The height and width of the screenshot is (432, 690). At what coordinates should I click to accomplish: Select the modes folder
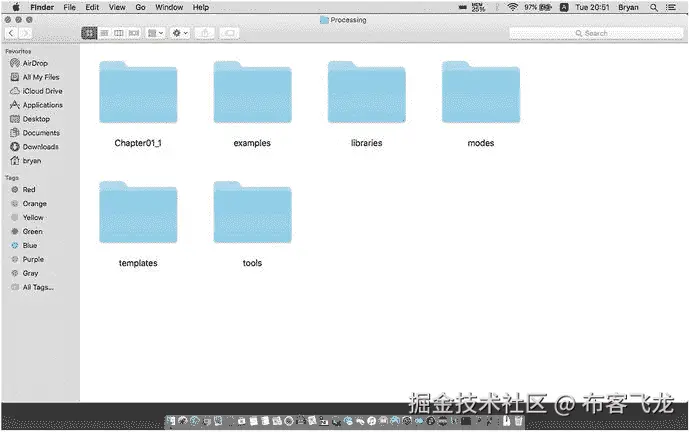click(481, 92)
